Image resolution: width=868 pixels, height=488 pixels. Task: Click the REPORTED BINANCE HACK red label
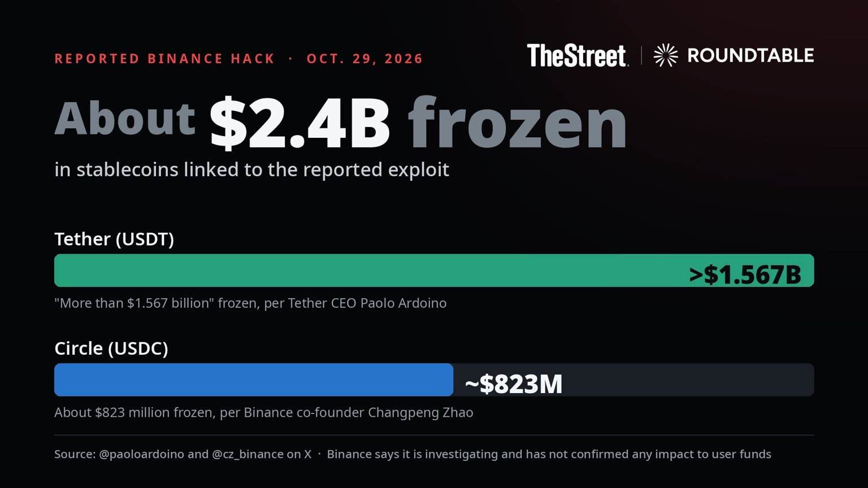pyautogui.click(x=164, y=59)
